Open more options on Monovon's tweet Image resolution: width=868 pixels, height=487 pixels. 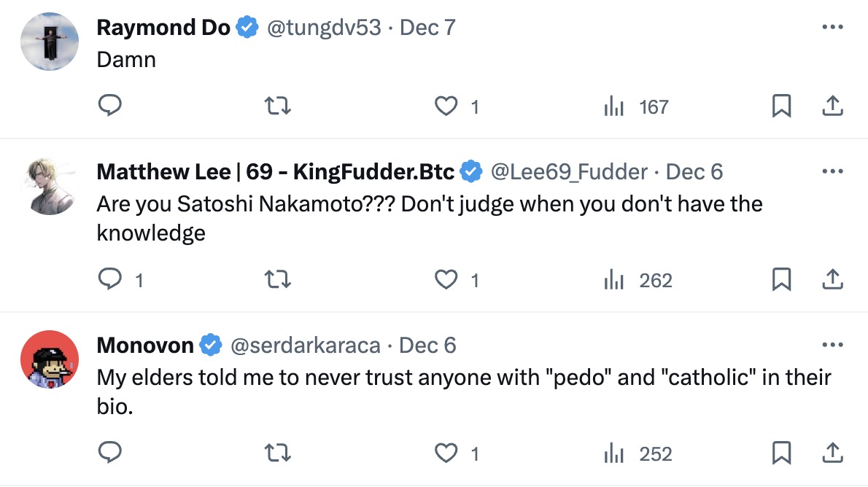point(832,345)
